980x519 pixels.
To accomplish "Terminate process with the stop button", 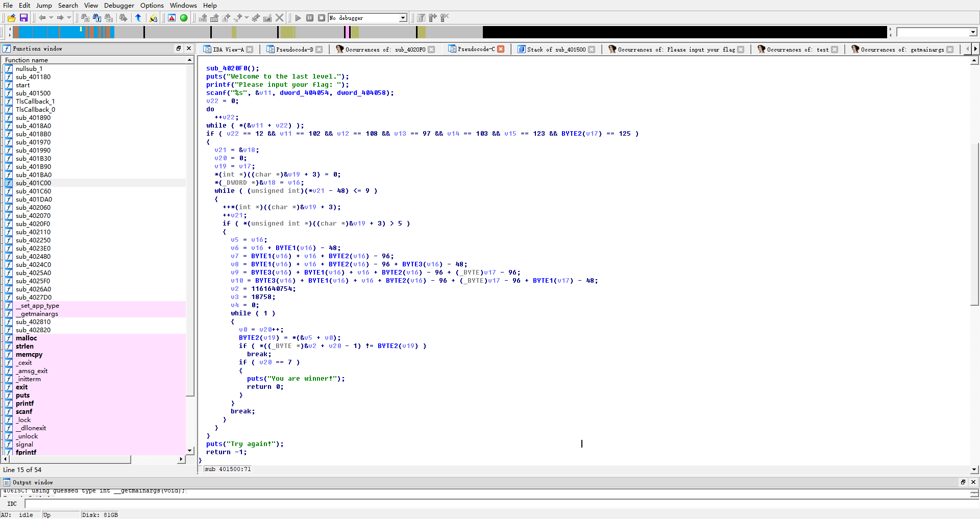I will [x=322, y=18].
